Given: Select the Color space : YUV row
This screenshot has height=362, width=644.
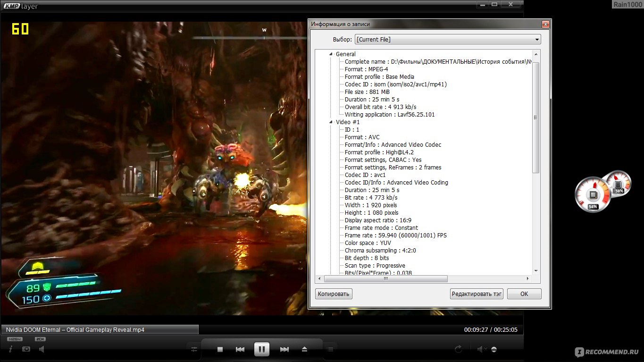Looking at the screenshot, I should [x=368, y=243].
